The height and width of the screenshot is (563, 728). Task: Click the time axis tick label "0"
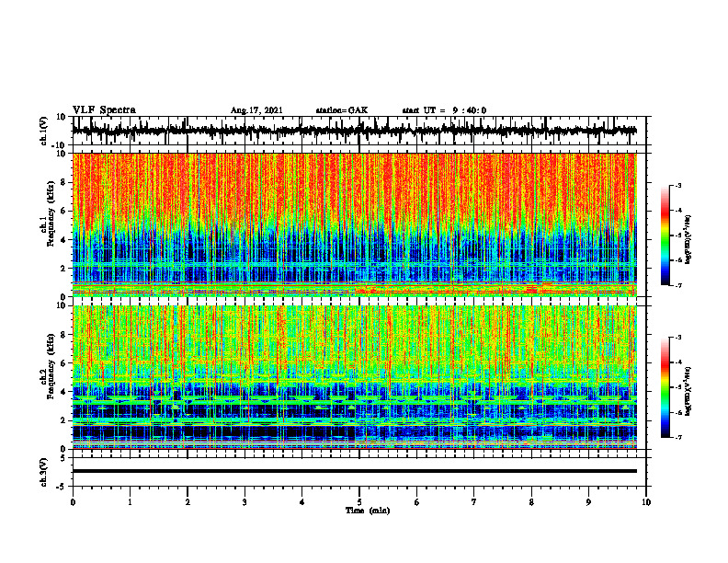coord(73,502)
